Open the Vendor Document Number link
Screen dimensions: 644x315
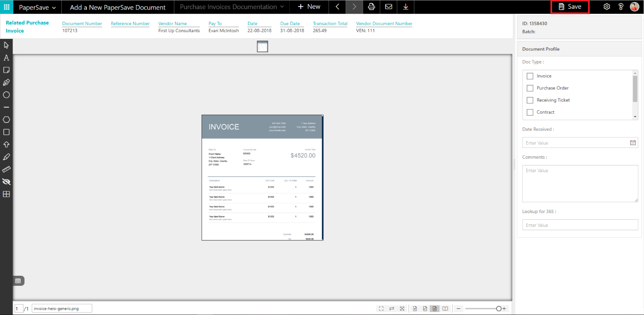[384, 23]
